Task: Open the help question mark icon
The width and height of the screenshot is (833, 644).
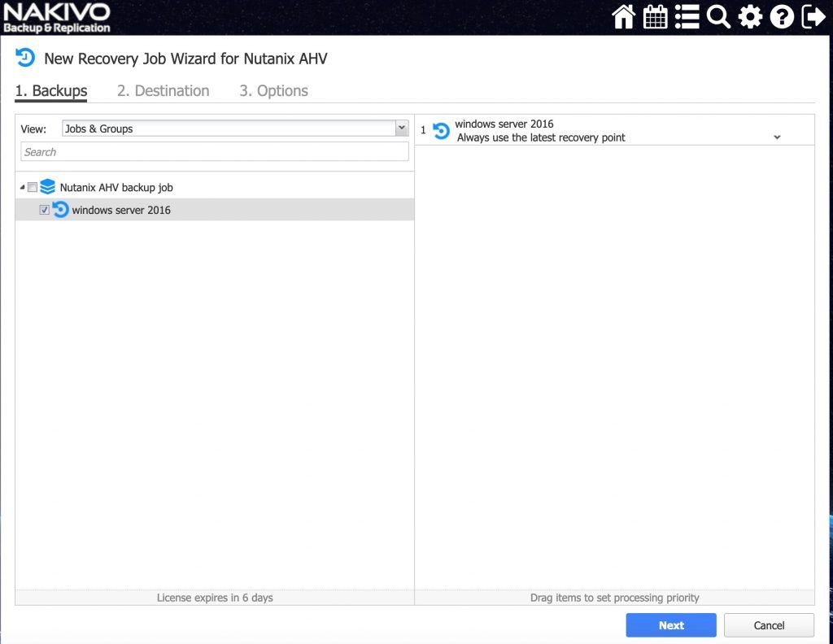Action: point(782,17)
